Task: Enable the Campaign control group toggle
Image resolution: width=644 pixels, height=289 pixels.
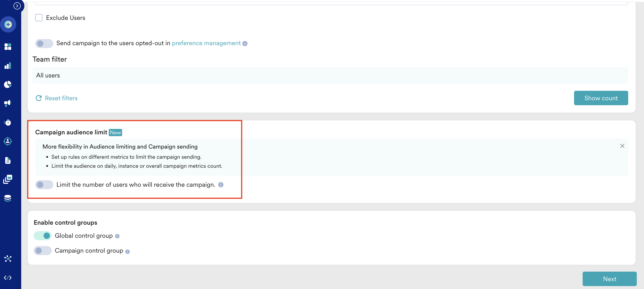Action: (42, 251)
